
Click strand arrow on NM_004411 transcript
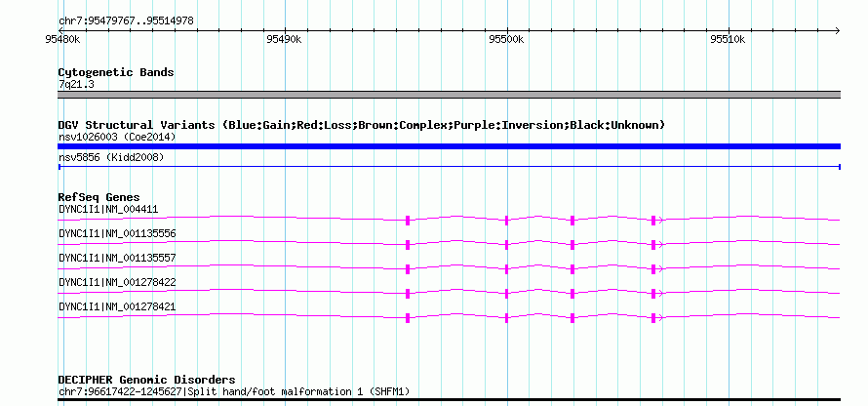[x=660, y=221]
